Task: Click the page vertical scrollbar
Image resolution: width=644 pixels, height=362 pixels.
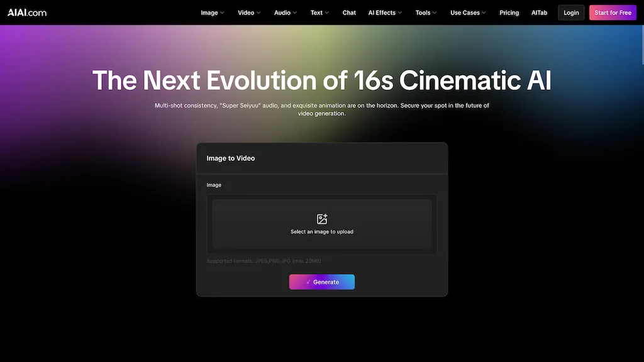Action: coord(641,45)
